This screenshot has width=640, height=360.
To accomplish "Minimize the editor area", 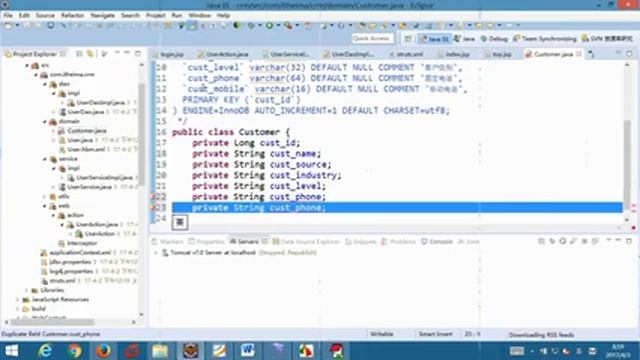I will [x=618, y=53].
